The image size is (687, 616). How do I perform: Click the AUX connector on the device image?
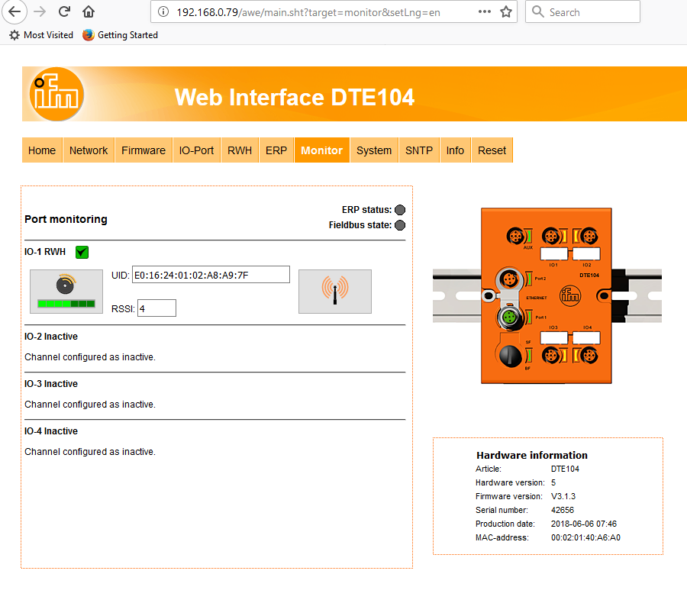click(x=516, y=237)
